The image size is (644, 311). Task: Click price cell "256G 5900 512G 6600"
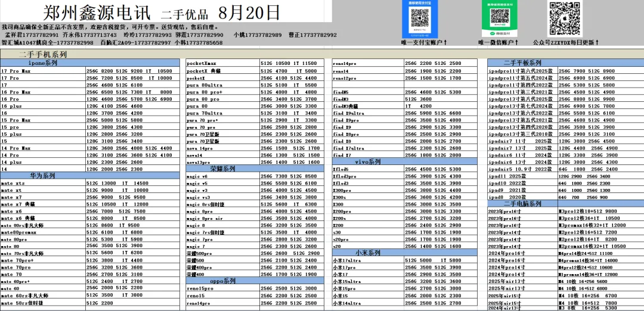(441, 113)
